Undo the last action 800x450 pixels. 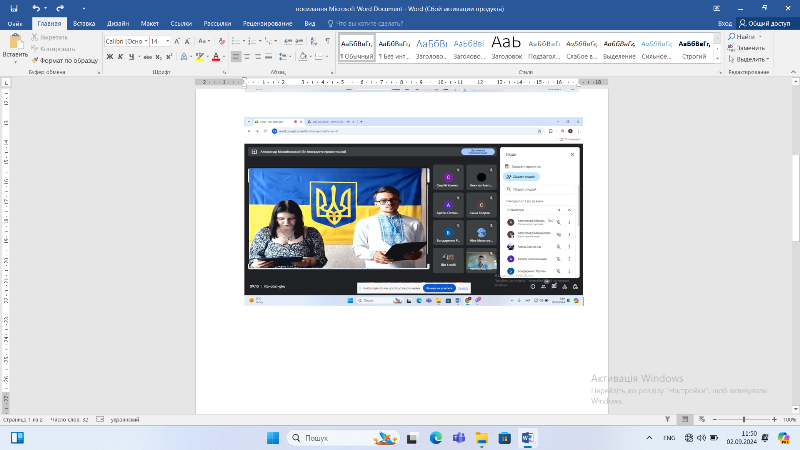[36, 7]
